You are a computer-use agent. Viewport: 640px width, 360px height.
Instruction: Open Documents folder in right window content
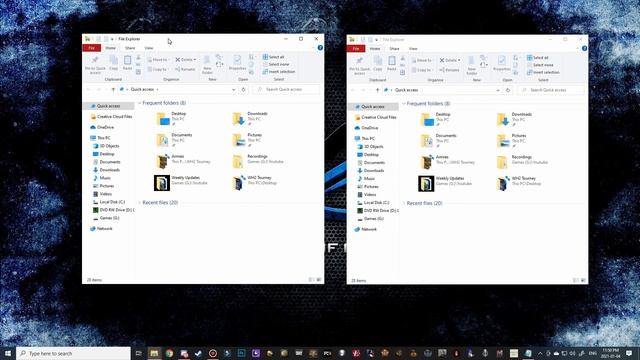438,141
